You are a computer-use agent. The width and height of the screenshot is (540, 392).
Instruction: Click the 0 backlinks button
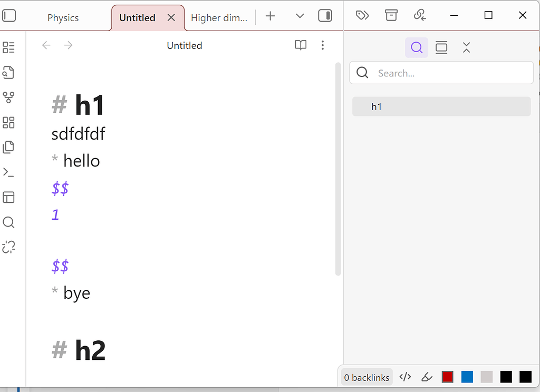pyautogui.click(x=366, y=377)
